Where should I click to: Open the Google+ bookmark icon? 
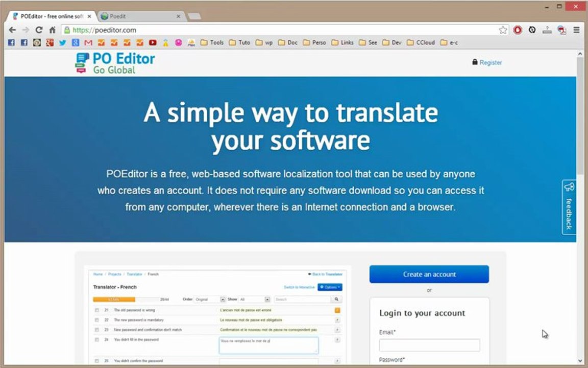pyautogui.click(x=50, y=42)
